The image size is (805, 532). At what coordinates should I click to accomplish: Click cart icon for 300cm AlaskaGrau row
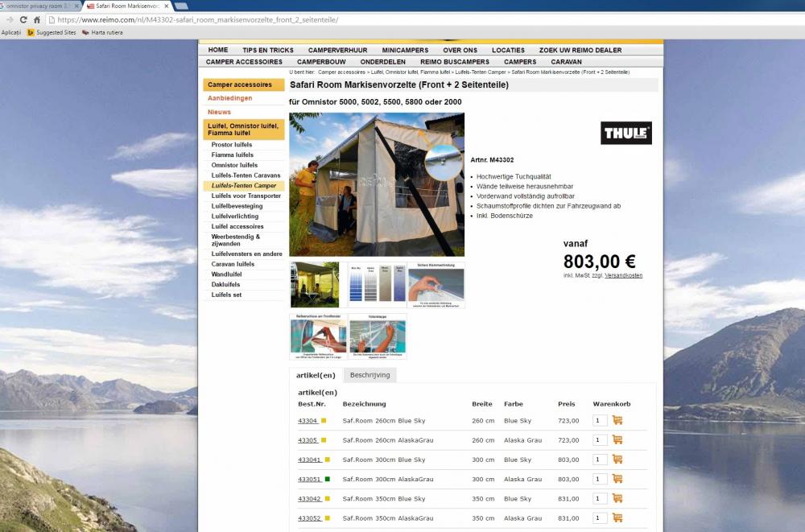pyautogui.click(x=617, y=479)
